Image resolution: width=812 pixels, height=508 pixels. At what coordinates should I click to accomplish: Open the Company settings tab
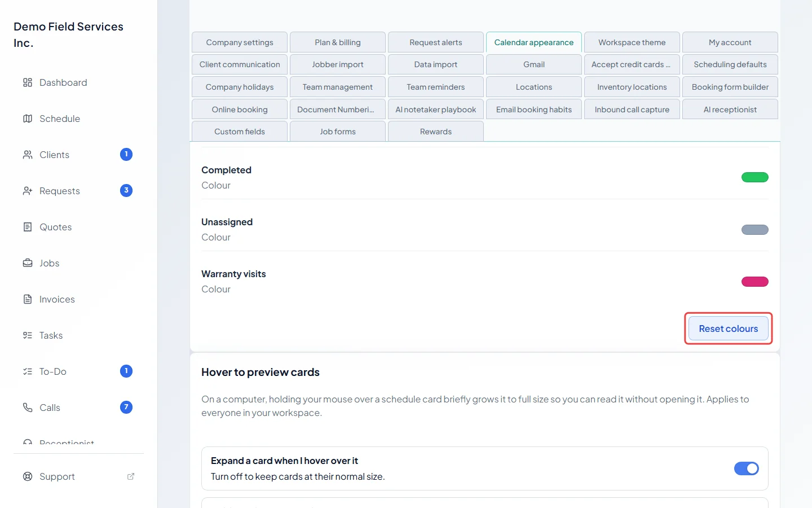(240, 42)
